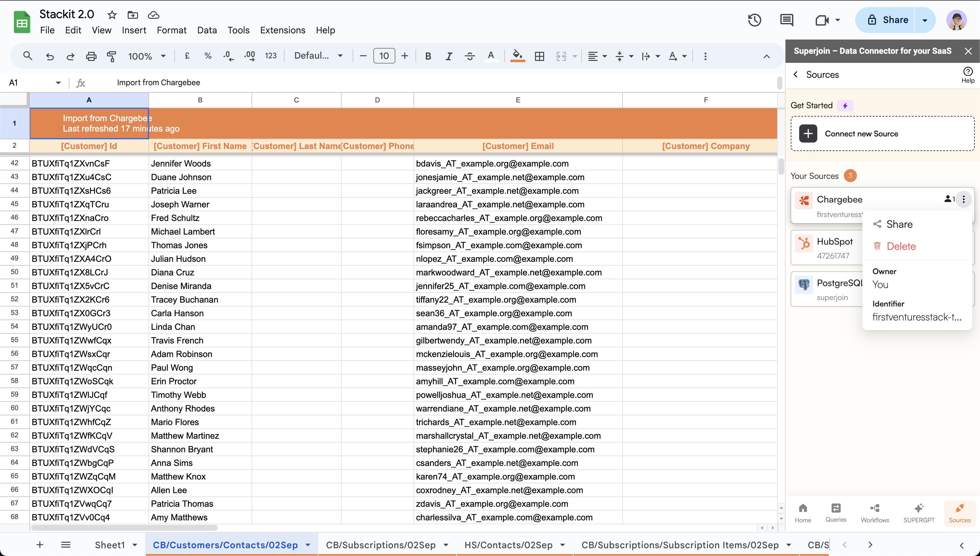
Task: Toggle strikethrough formatting
Action: point(470,56)
